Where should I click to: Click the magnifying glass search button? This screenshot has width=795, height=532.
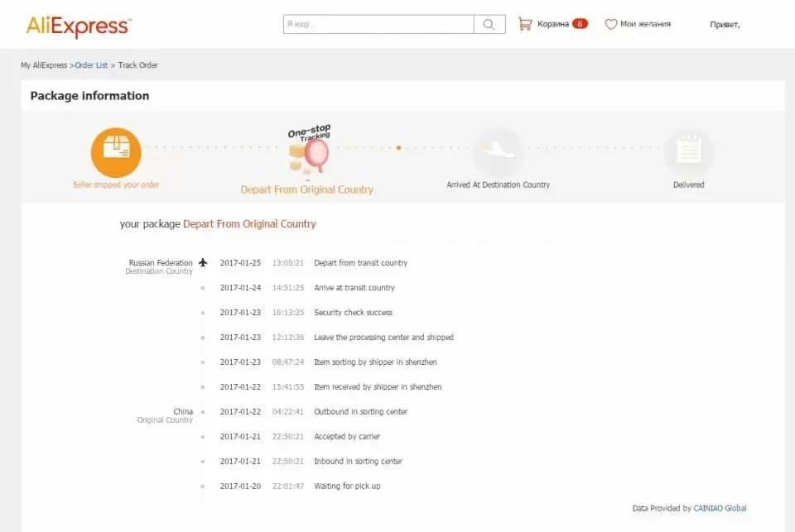pyautogui.click(x=489, y=25)
